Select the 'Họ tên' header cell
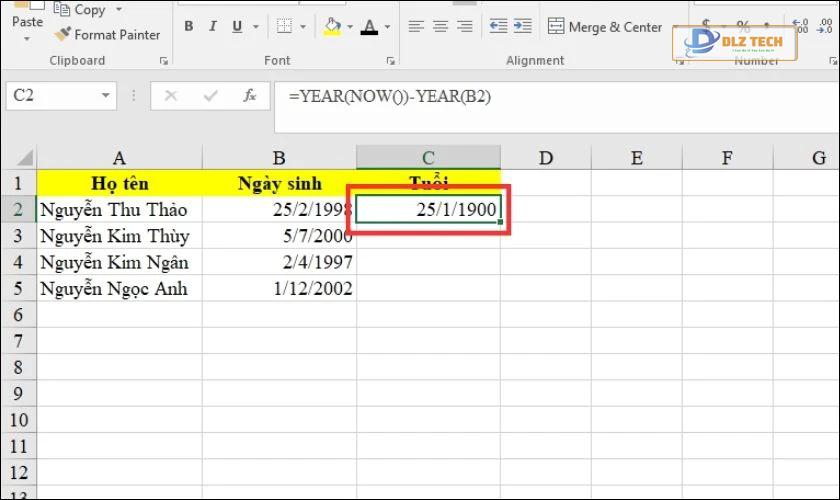The height and width of the screenshot is (500, 840). (119, 183)
